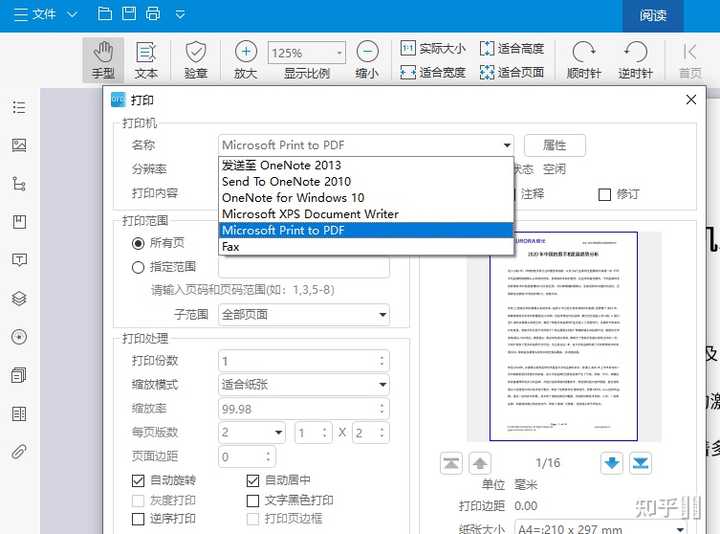The image size is (720, 534).
Task: Select the 手型 hand tool
Action: 103,60
